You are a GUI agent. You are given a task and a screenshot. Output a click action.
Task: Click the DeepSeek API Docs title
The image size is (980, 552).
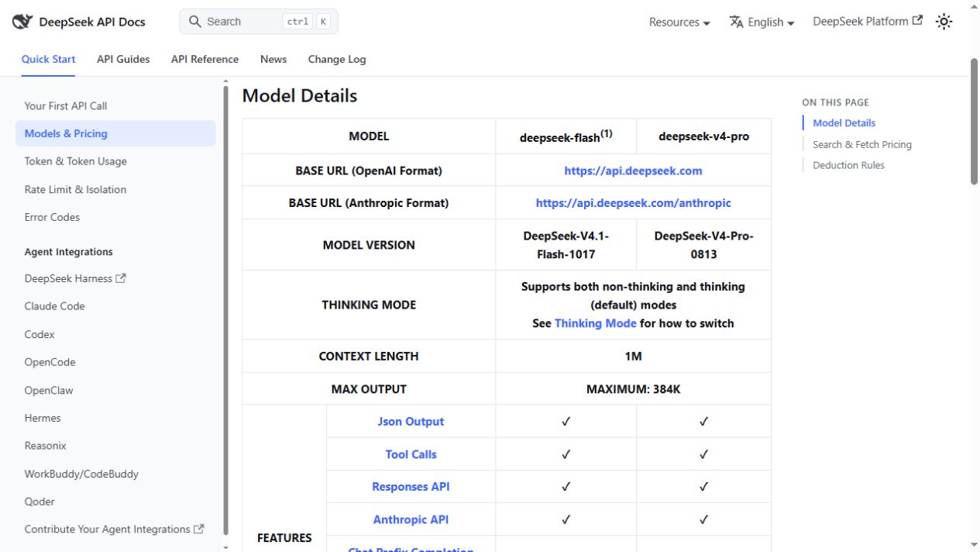(x=92, y=22)
